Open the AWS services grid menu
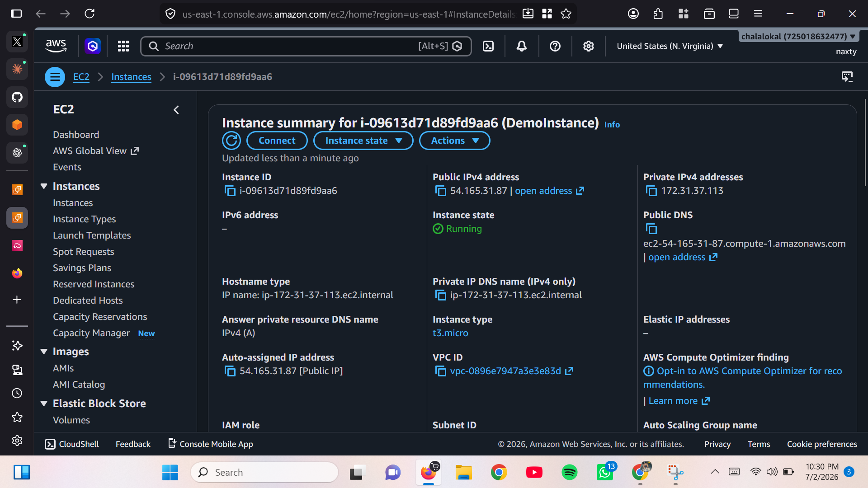 point(123,46)
